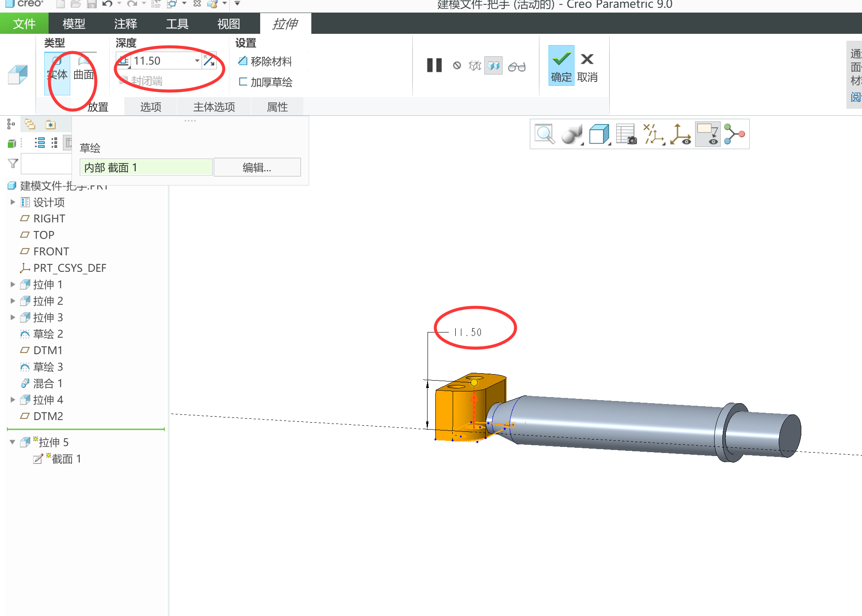The height and width of the screenshot is (616, 862).
Task: Click the model tree settings list icon
Action: 39,143
